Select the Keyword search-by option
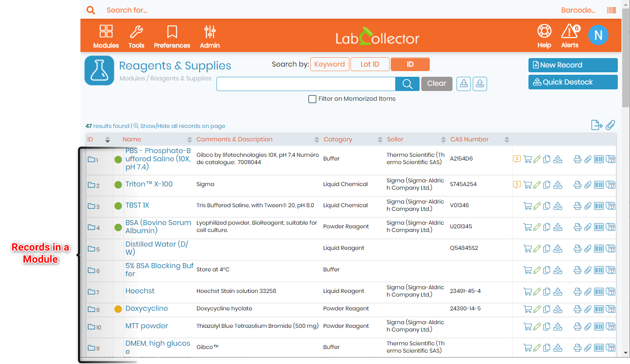630x364 pixels. [x=329, y=64]
